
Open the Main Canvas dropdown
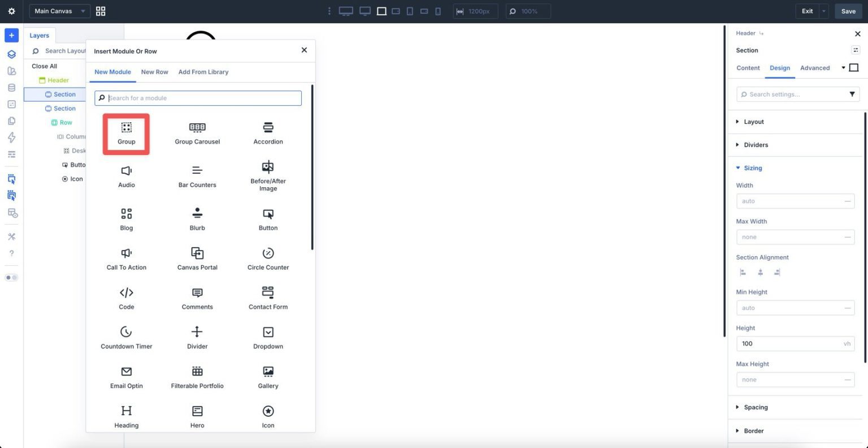tap(59, 11)
